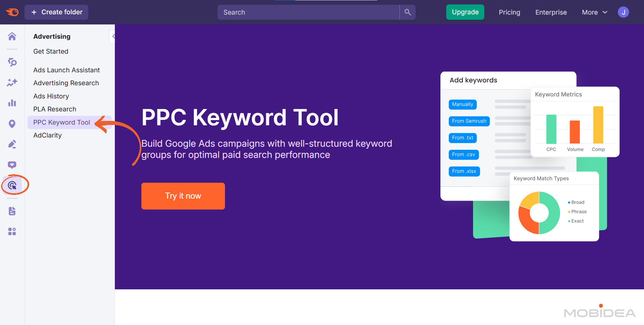Click the Broad legend label
The height and width of the screenshot is (325, 644).
tap(578, 202)
